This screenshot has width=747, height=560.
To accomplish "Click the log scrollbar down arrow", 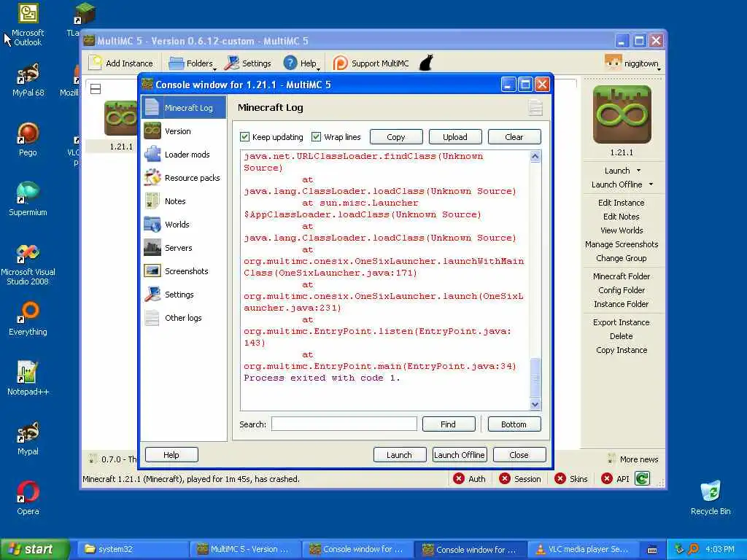I will [x=535, y=404].
